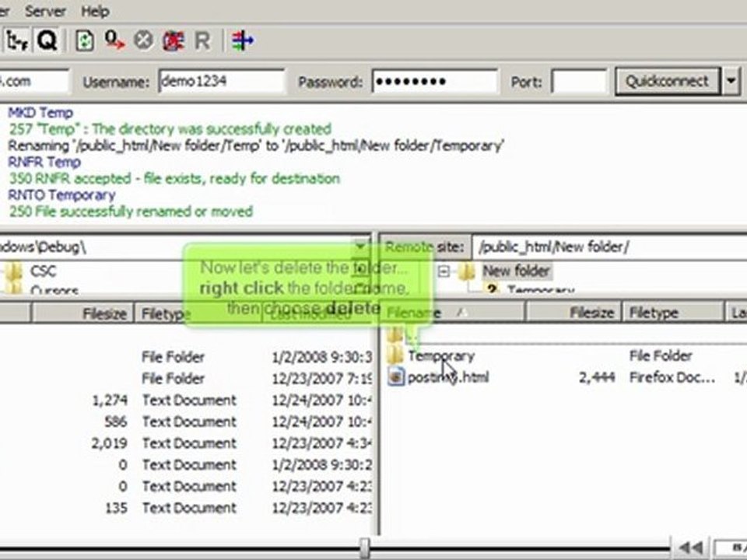
Task: Click the Host input field
Action: pyautogui.click(x=33, y=82)
